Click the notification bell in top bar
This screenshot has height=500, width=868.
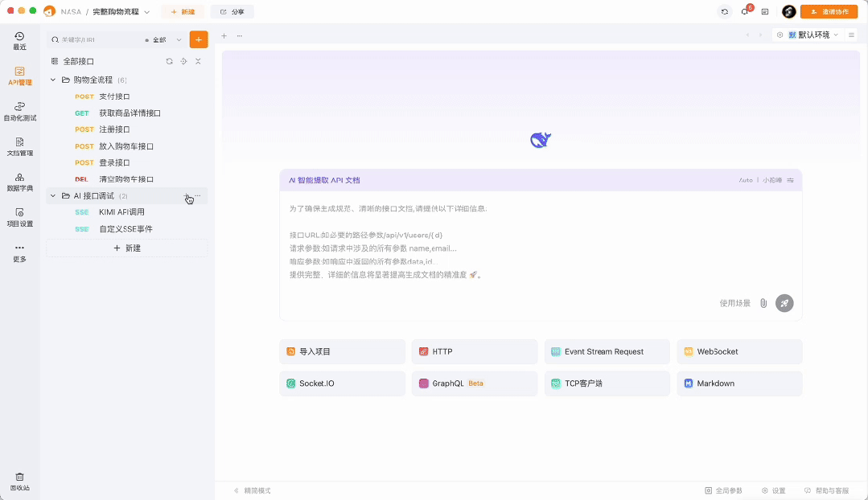coord(744,11)
